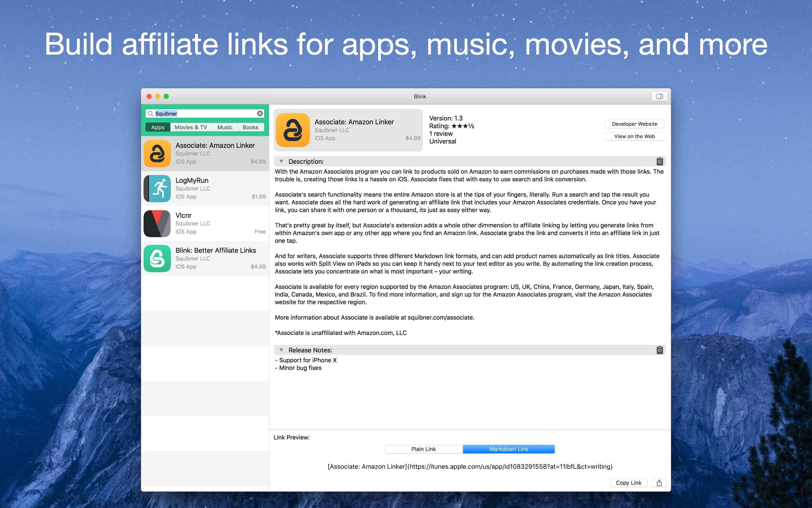Click the Copy Link button
The height and width of the screenshot is (508, 812).
(628, 483)
